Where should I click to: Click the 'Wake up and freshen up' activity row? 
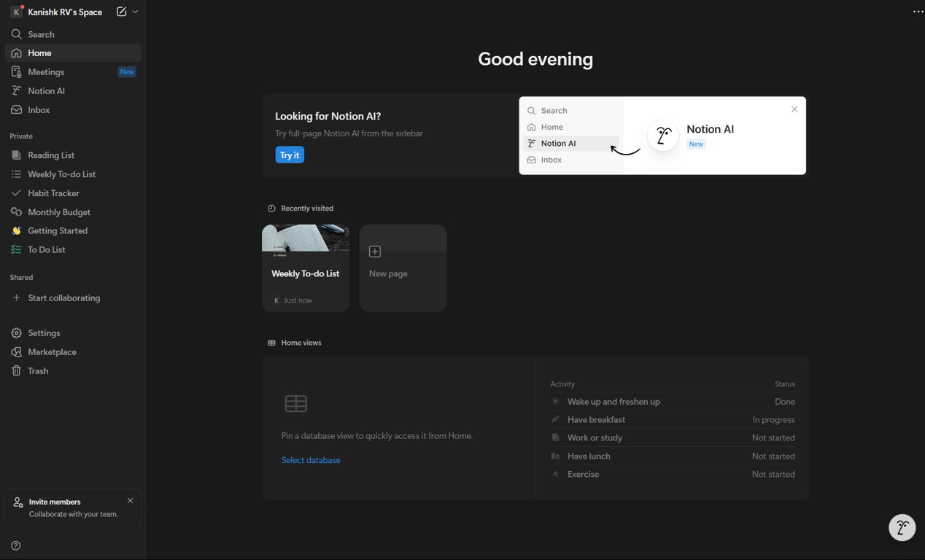[x=673, y=402]
